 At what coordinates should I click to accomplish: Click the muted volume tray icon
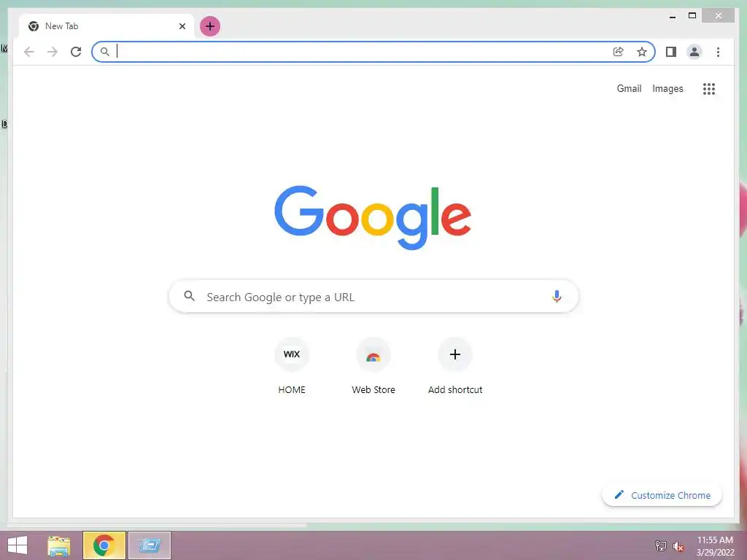click(678, 546)
